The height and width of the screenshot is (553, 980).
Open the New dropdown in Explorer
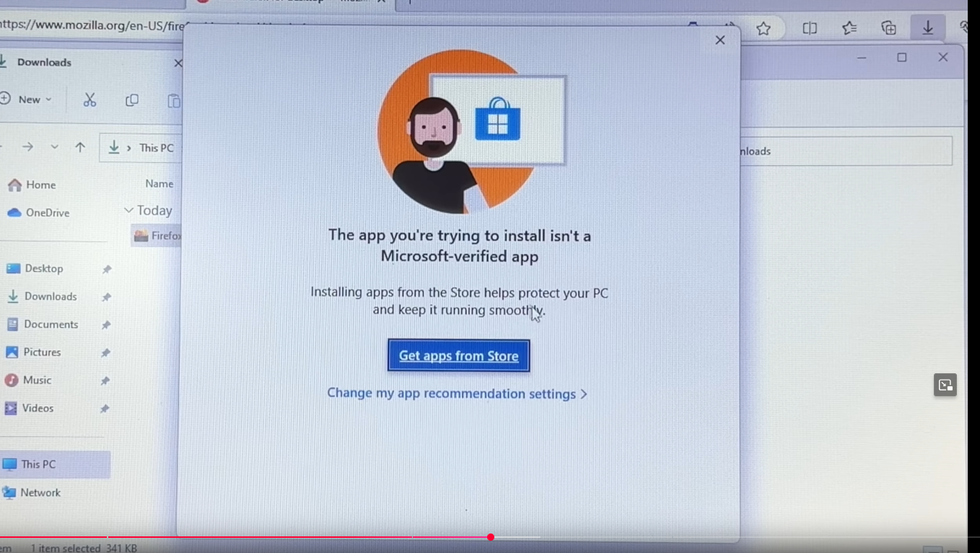[x=29, y=100]
